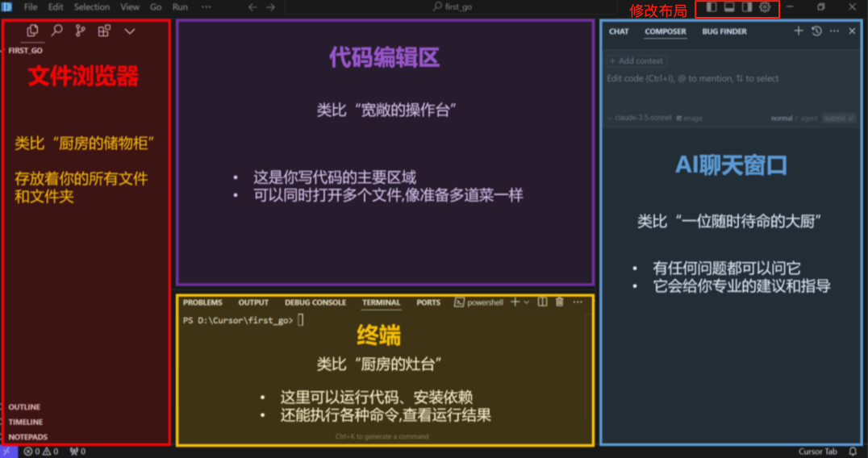Click the first_go search bar
The image size is (868, 458).
pos(451,7)
